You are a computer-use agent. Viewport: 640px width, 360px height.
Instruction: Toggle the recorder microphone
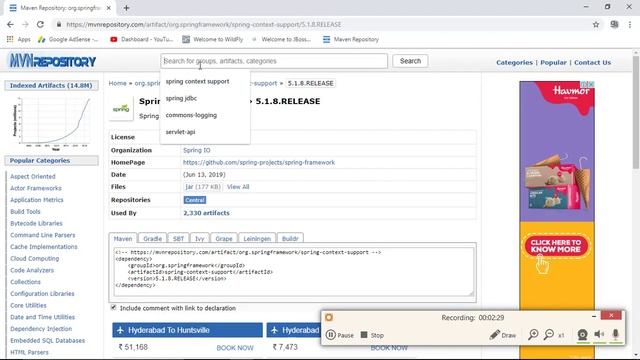pos(616,334)
